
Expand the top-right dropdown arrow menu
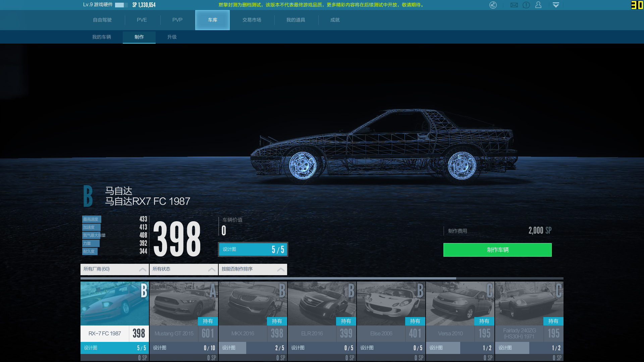point(556,5)
